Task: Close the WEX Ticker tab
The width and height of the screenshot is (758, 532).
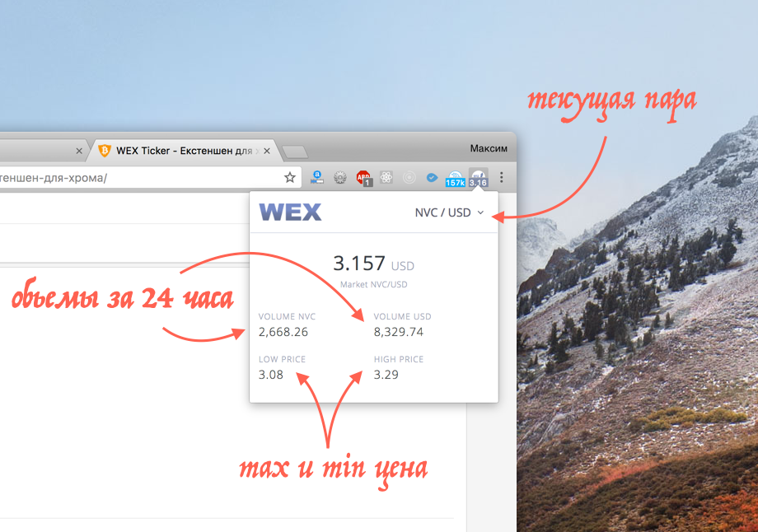Action: pyautogui.click(x=267, y=152)
